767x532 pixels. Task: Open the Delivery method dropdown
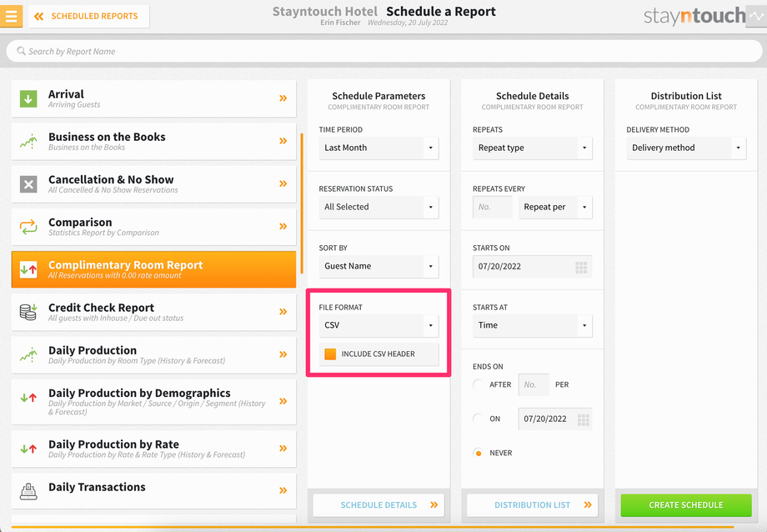(x=686, y=148)
